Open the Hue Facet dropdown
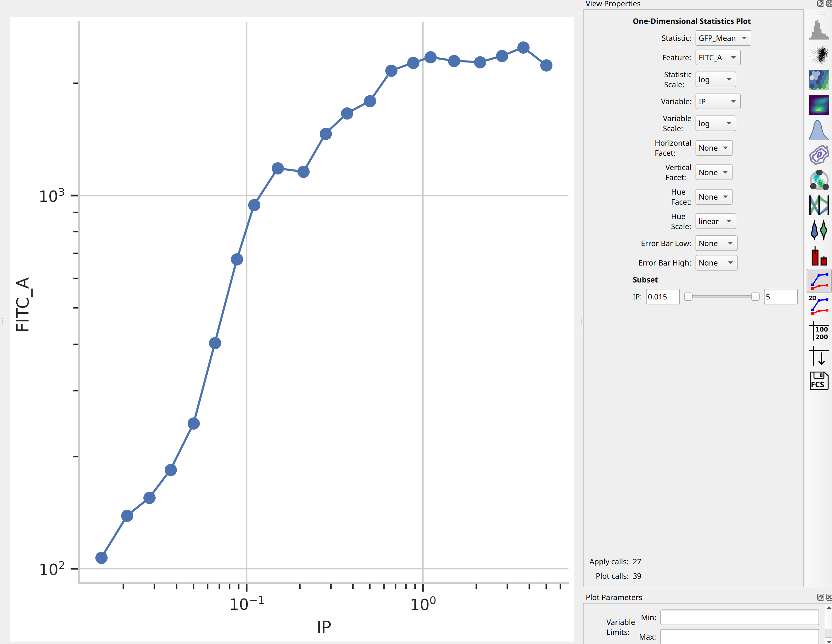Image resolution: width=832 pixels, height=644 pixels. click(713, 197)
